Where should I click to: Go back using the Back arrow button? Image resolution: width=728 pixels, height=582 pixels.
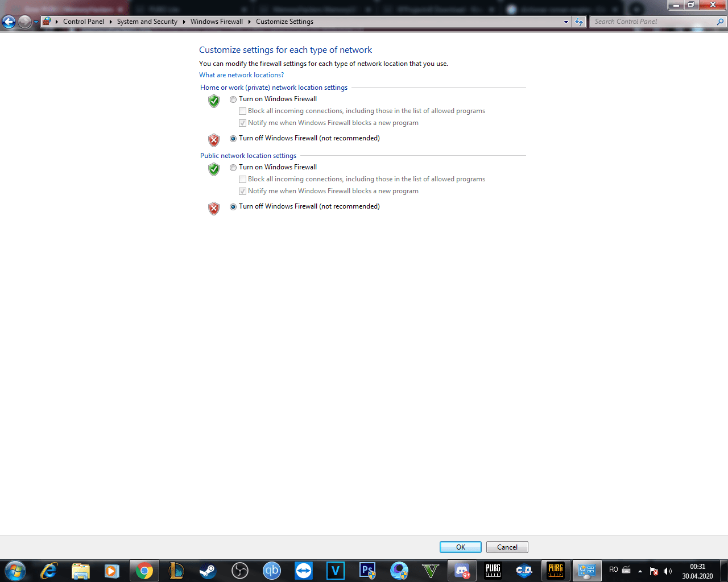(9, 22)
